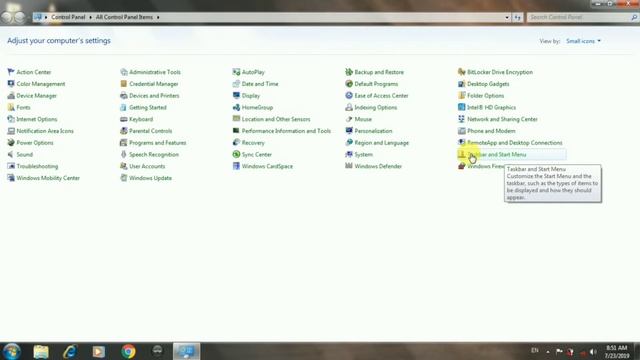Open Phone and Modem link
Screen dimensions: 640x360
[x=491, y=131]
